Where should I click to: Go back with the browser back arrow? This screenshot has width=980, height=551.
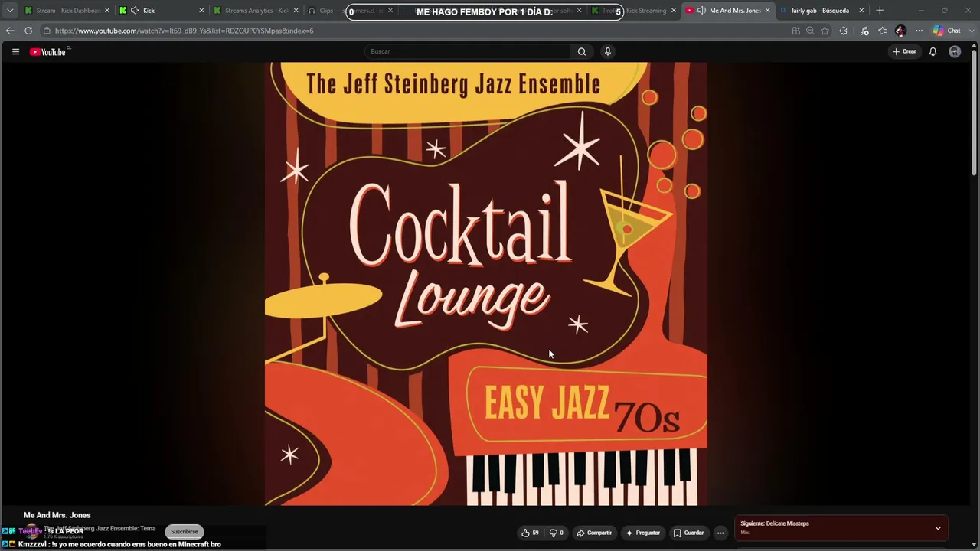coord(10,31)
